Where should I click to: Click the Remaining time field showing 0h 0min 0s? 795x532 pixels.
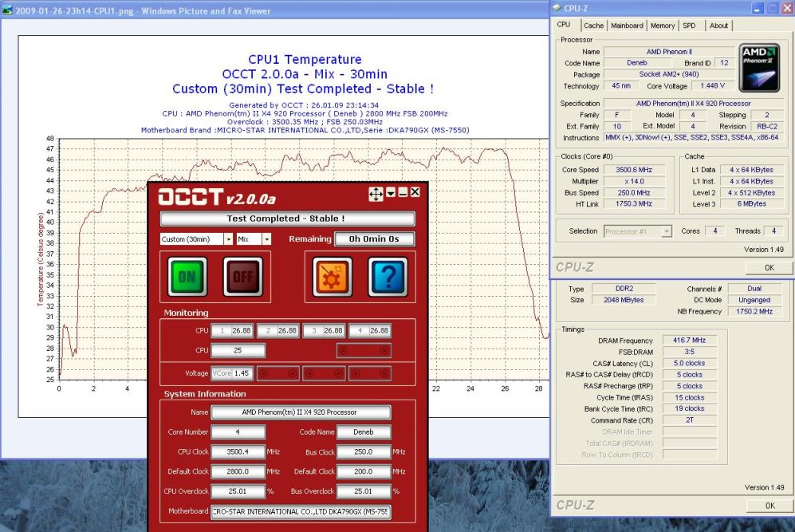[x=374, y=238]
